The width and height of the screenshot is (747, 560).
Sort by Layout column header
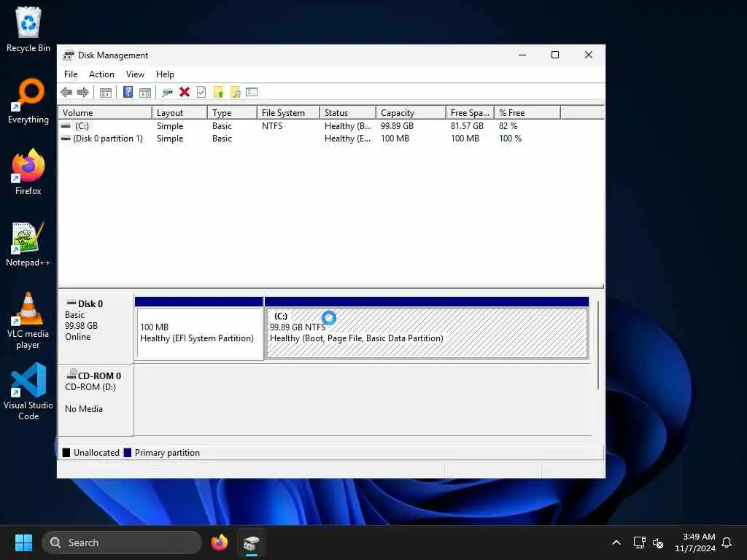tap(179, 113)
